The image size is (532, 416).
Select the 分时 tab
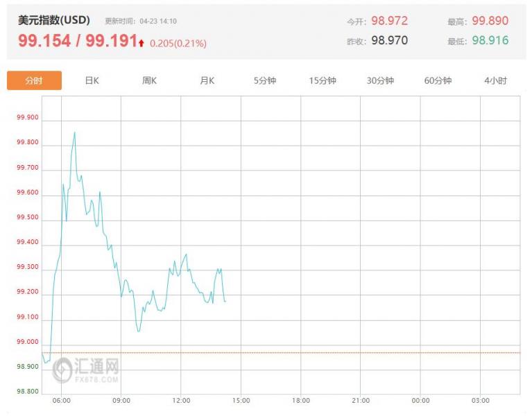34,80
